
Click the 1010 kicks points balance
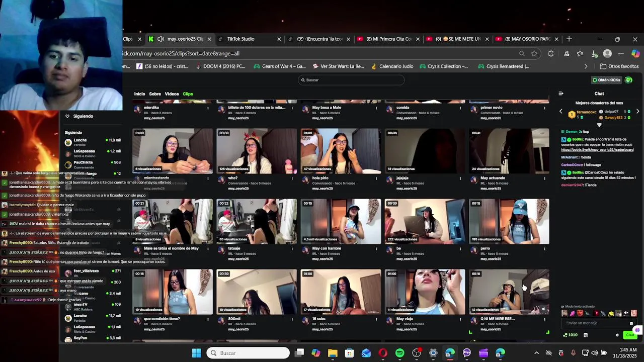tap(571, 335)
